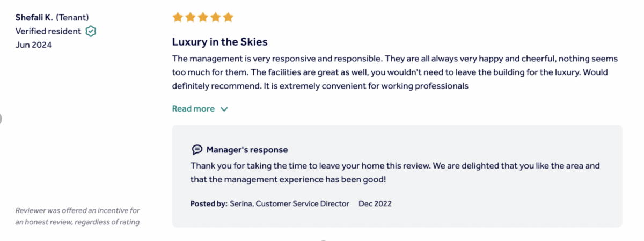Image resolution: width=644 pixels, height=241 pixels.
Task: Click the fourth gold rating star
Action: coord(216,17)
